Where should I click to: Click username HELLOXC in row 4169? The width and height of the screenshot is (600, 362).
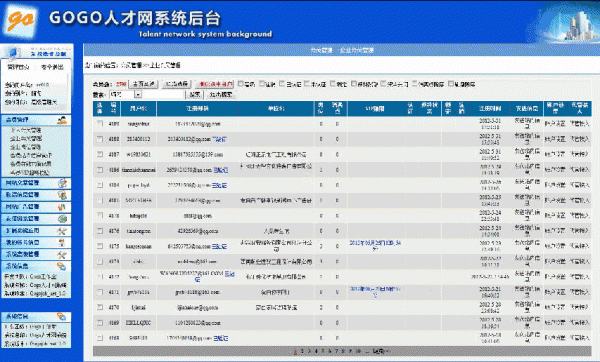click(x=138, y=323)
